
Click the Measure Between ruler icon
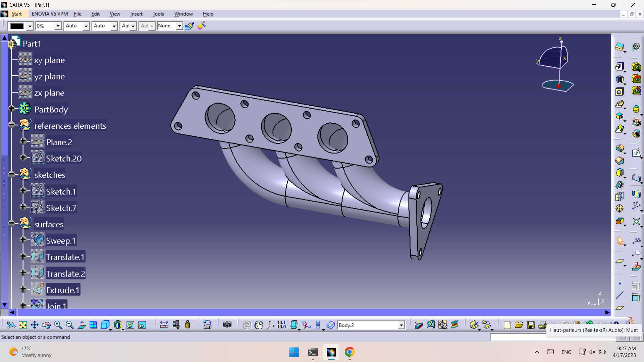[164, 325]
